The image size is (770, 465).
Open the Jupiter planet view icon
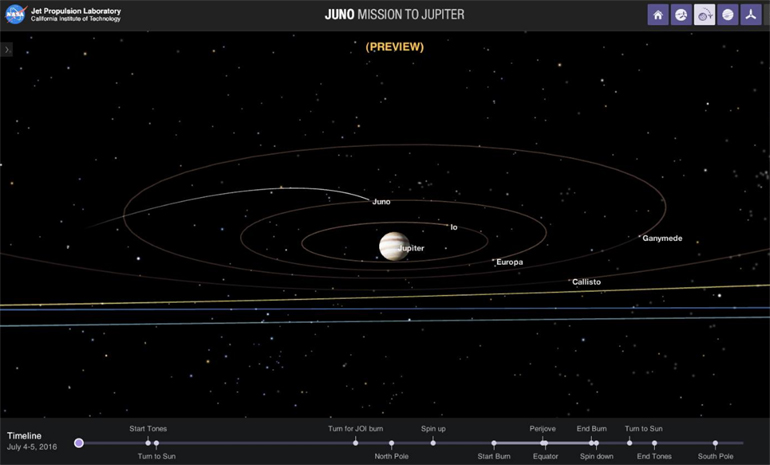pyautogui.click(x=727, y=15)
